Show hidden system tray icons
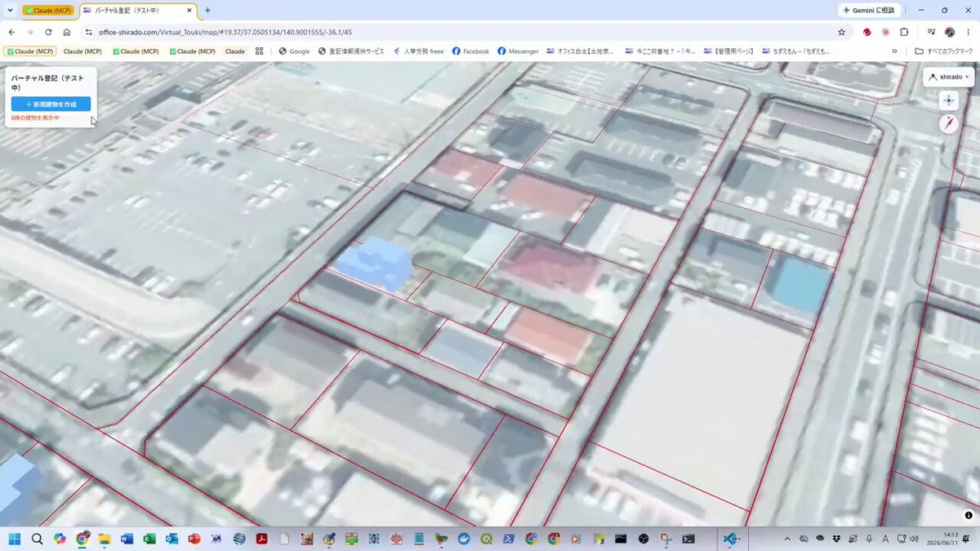Image resolution: width=980 pixels, height=551 pixels. click(x=787, y=539)
